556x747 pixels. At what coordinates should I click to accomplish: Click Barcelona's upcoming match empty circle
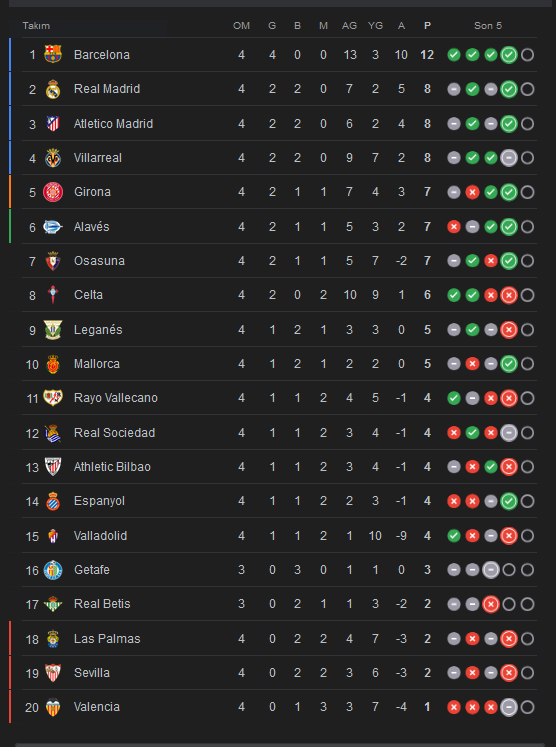pyautogui.click(x=527, y=55)
